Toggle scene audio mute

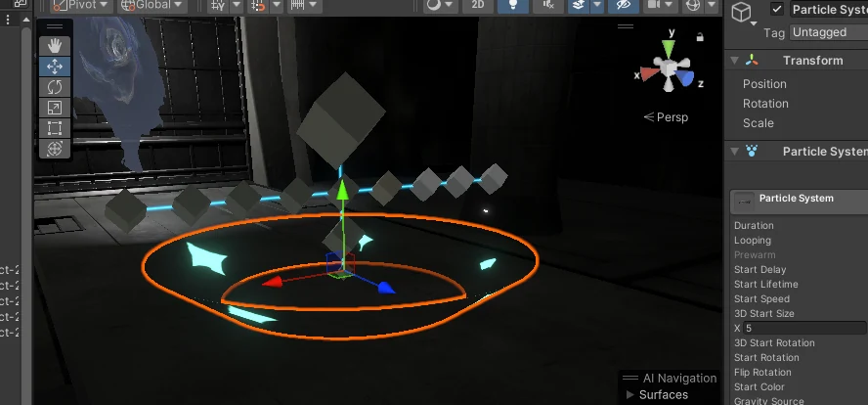tap(548, 6)
